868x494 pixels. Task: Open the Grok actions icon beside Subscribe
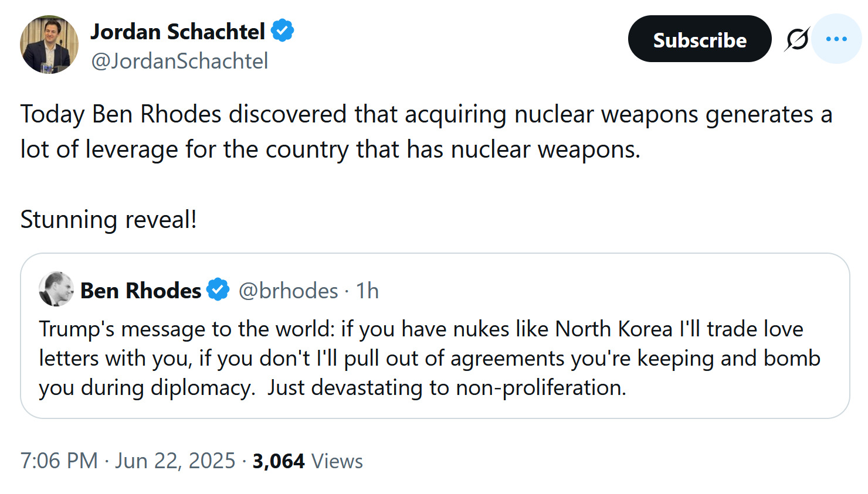[796, 39]
